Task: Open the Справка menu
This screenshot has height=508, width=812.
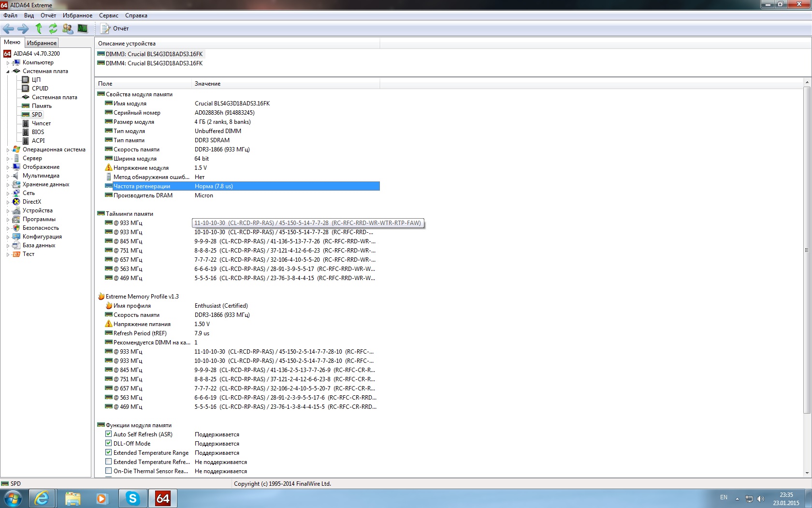Action: pyautogui.click(x=136, y=15)
